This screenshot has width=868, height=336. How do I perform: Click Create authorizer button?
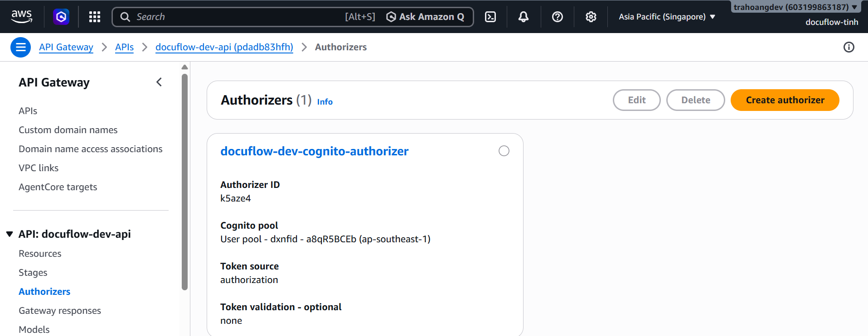click(785, 100)
